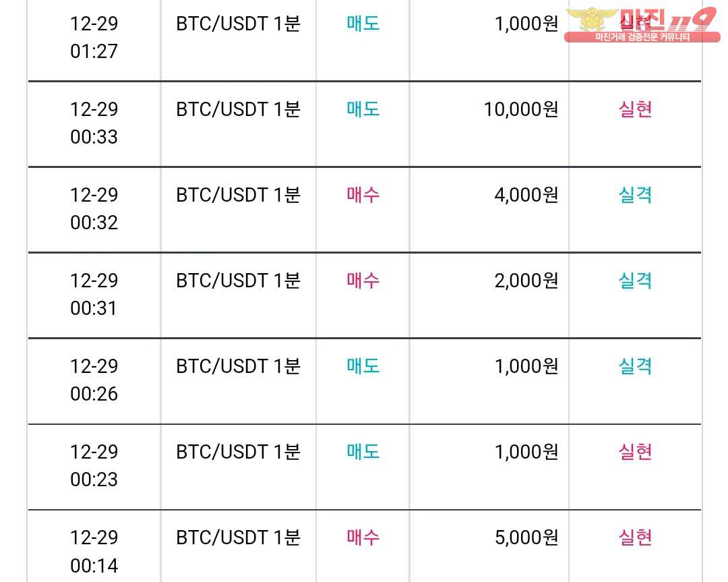Click 실격 result in 00:31 row
Screen dimensions: 728x582
[635, 280]
